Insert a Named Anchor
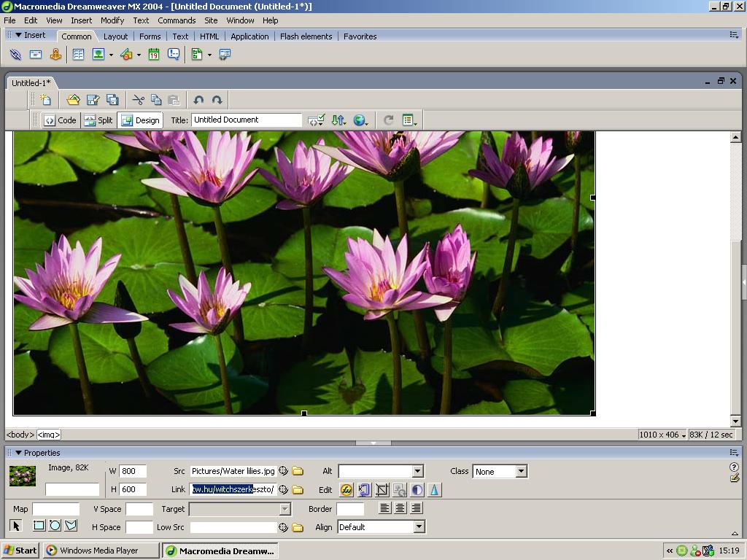This screenshot has height=560, width=747. 55,55
